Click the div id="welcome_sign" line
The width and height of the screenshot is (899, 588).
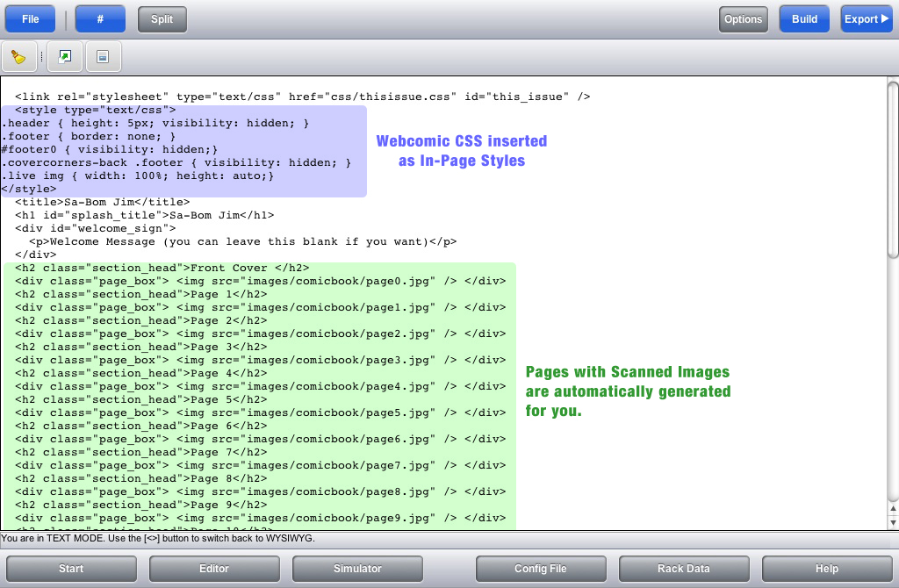click(95, 229)
